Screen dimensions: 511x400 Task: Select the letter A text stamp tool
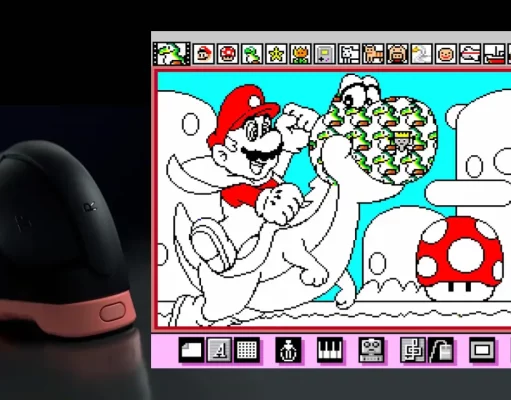pos(219,350)
